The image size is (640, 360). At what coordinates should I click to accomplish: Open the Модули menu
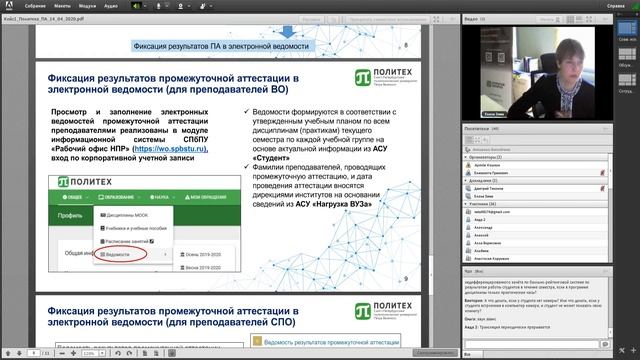[87, 6]
